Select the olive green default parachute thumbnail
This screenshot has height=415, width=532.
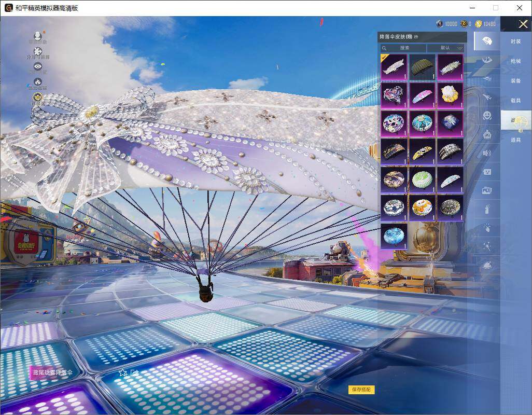(422, 67)
